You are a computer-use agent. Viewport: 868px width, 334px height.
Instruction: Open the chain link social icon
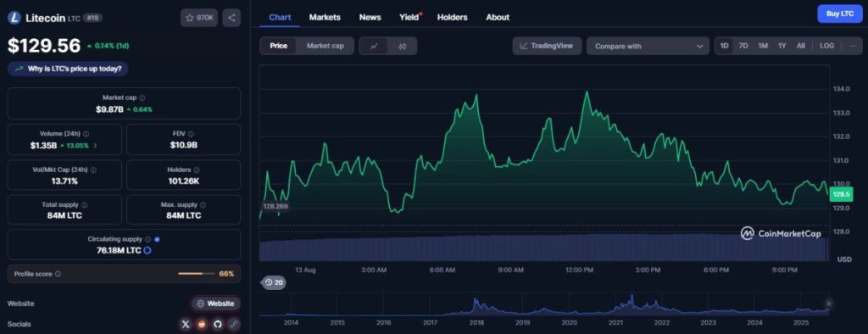pyautogui.click(x=234, y=324)
